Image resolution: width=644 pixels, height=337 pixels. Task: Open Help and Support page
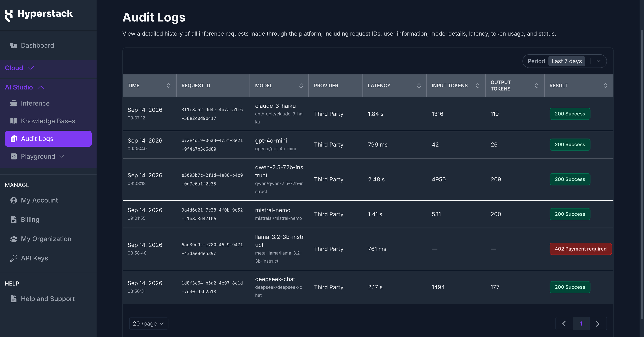[48, 299]
